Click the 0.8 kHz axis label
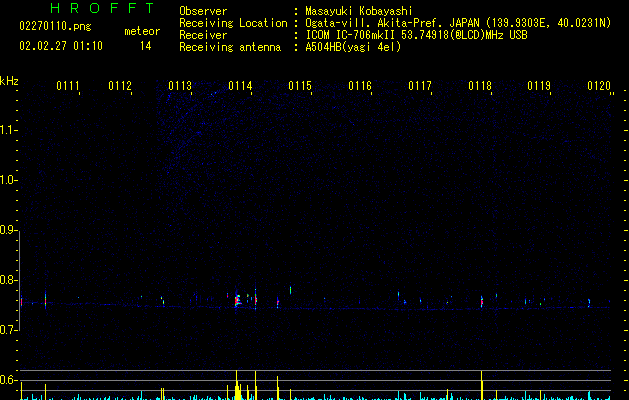The width and height of the screenshot is (629, 400). (x=8, y=280)
